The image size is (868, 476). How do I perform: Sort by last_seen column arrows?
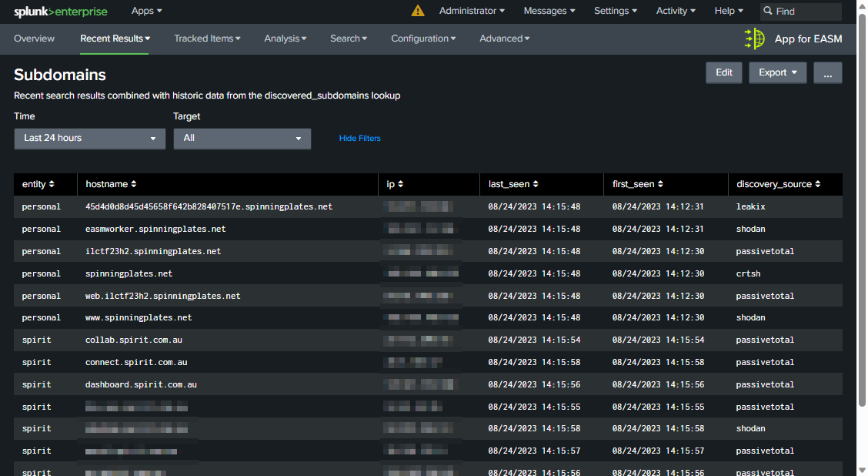(536, 184)
